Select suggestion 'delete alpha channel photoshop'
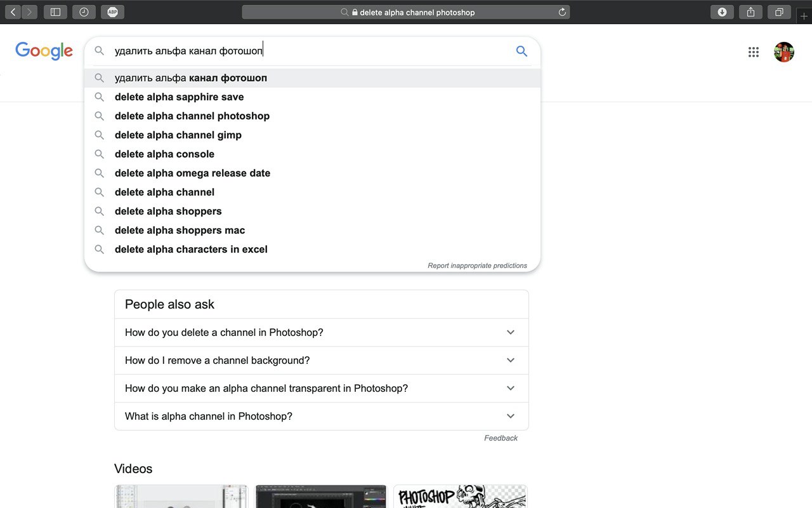The image size is (812, 508). (312, 116)
